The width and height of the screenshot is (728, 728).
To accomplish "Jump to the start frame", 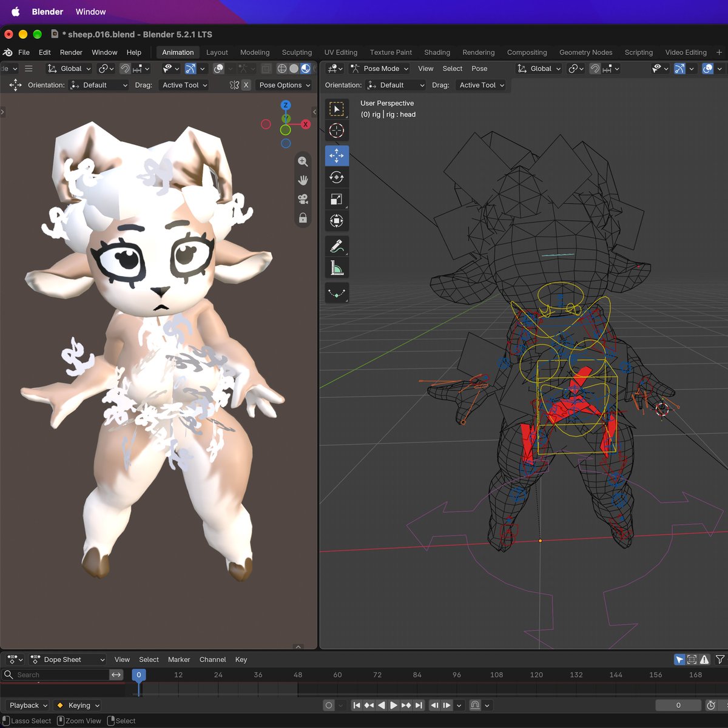I will pos(357,705).
